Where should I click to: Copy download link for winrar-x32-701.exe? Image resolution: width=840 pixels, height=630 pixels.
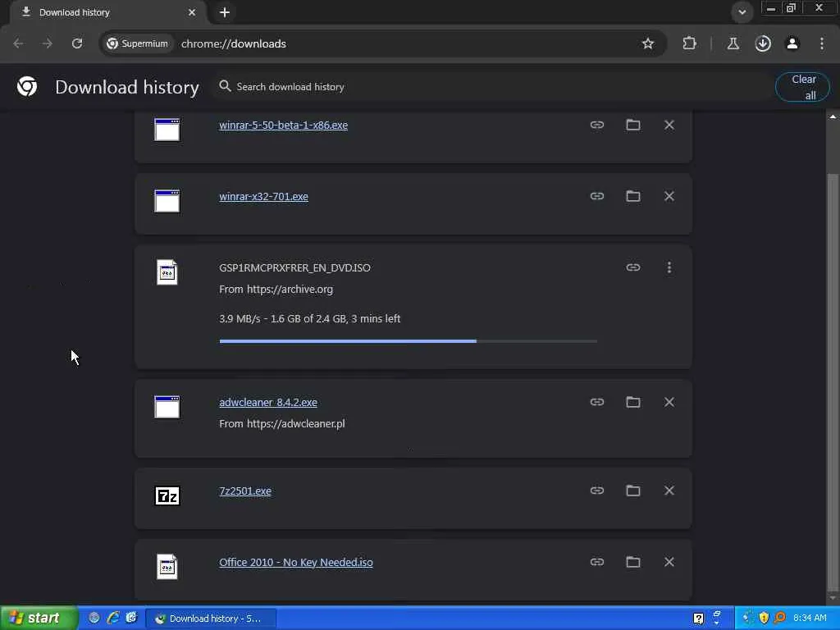[597, 196]
